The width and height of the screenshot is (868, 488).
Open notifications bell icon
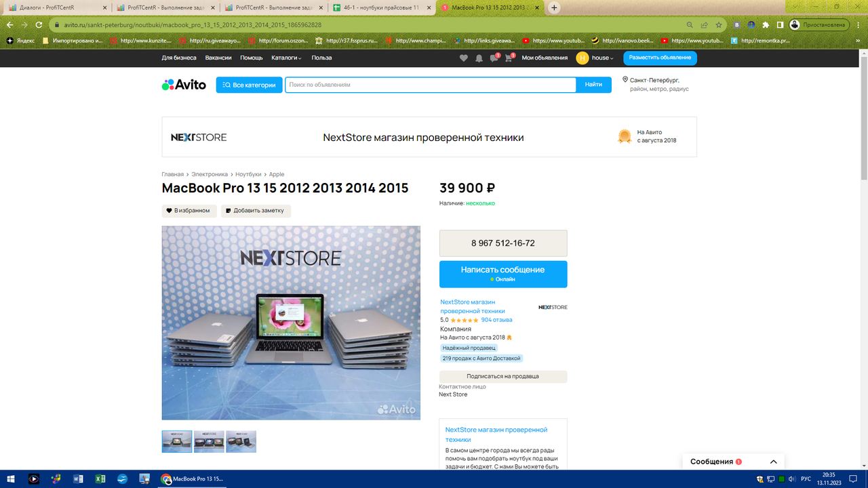click(x=479, y=58)
